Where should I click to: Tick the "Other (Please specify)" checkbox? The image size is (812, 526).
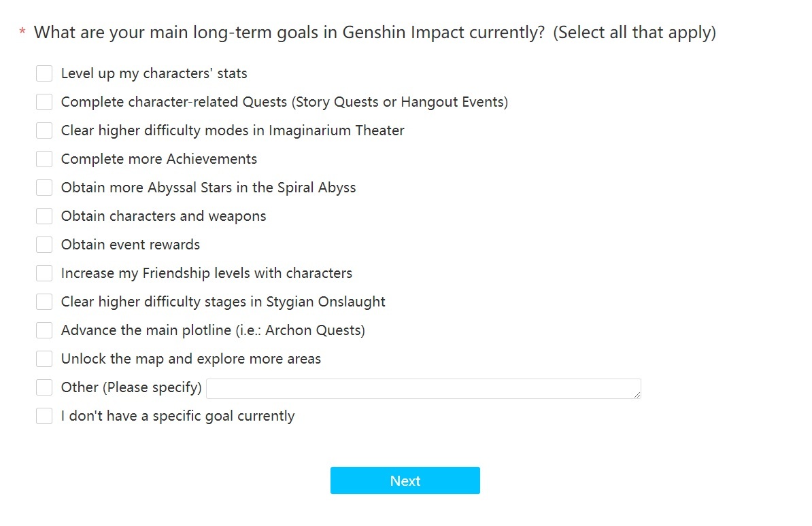44,387
